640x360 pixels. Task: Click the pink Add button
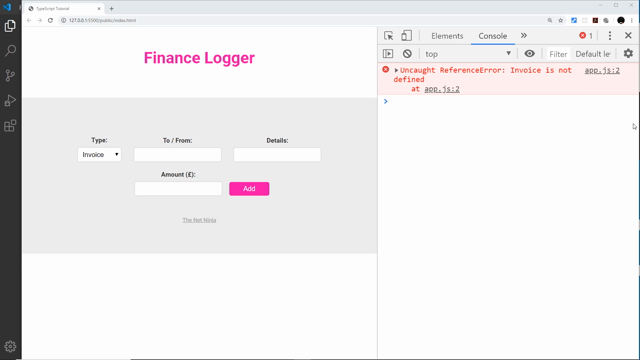point(249,189)
